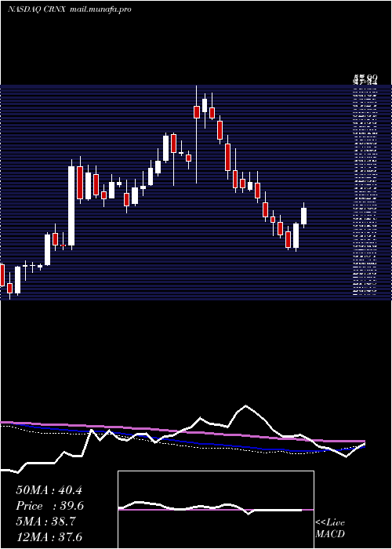Click the '50MA : 40.4' value

49,490
